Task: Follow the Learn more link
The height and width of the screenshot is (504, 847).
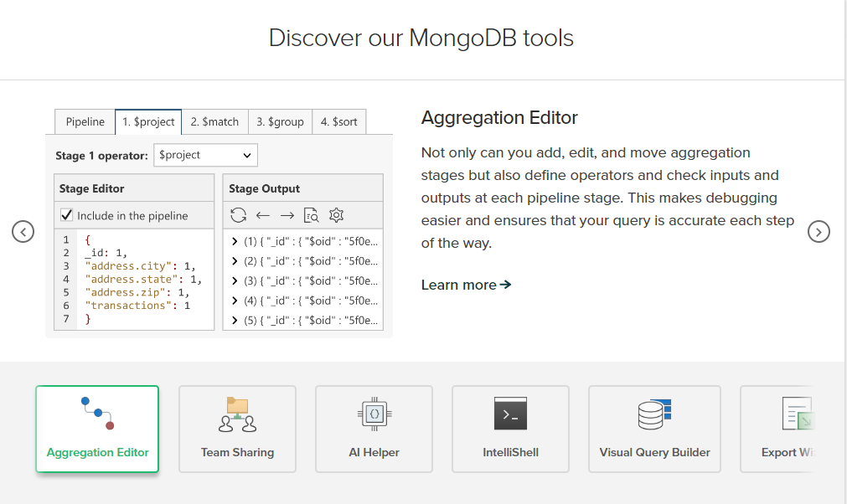Action: point(466,285)
